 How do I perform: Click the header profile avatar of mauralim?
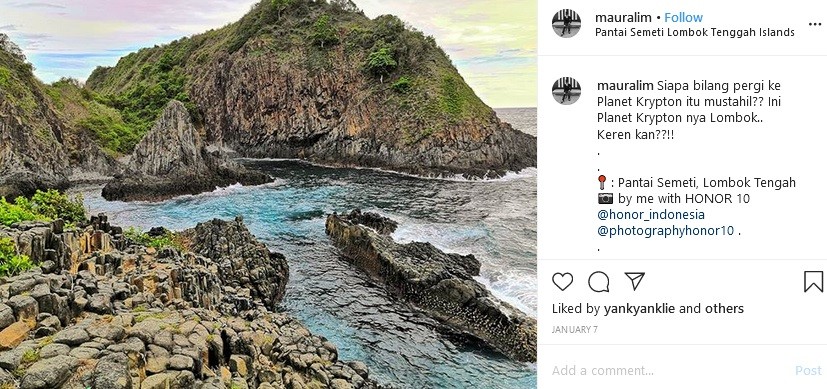tap(566, 23)
